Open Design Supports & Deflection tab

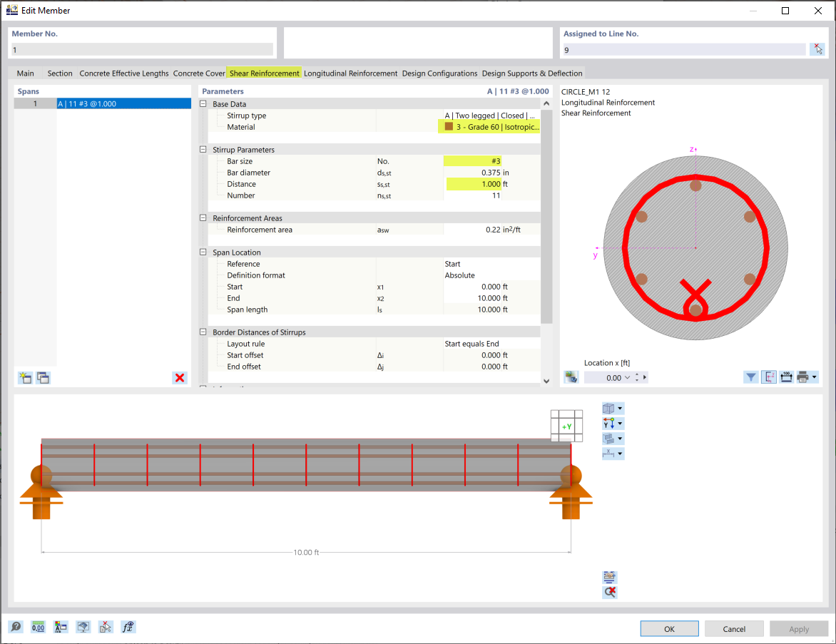pos(532,73)
